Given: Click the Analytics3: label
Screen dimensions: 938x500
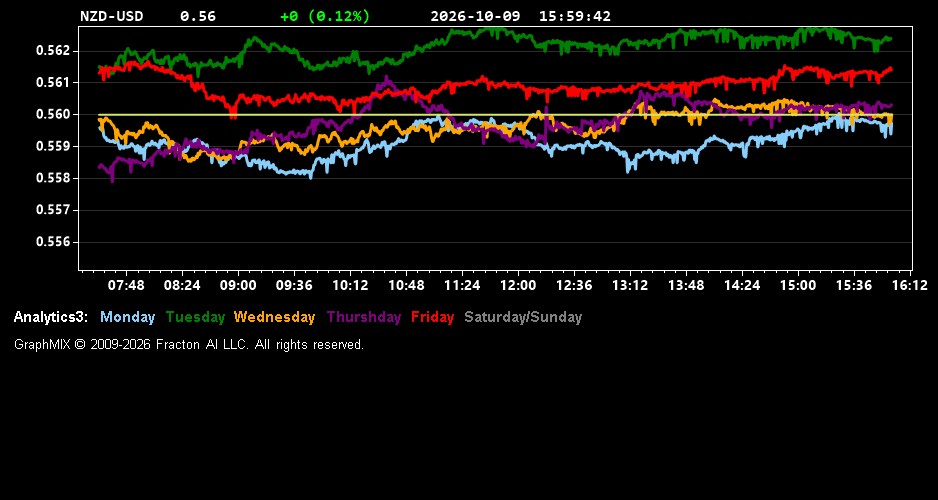Looking at the screenshot, I should pyautogui.click(x=51, y=318).
